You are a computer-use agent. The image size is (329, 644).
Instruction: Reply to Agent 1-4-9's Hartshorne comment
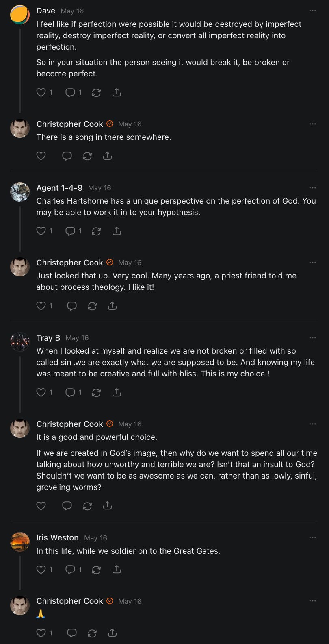70,231
